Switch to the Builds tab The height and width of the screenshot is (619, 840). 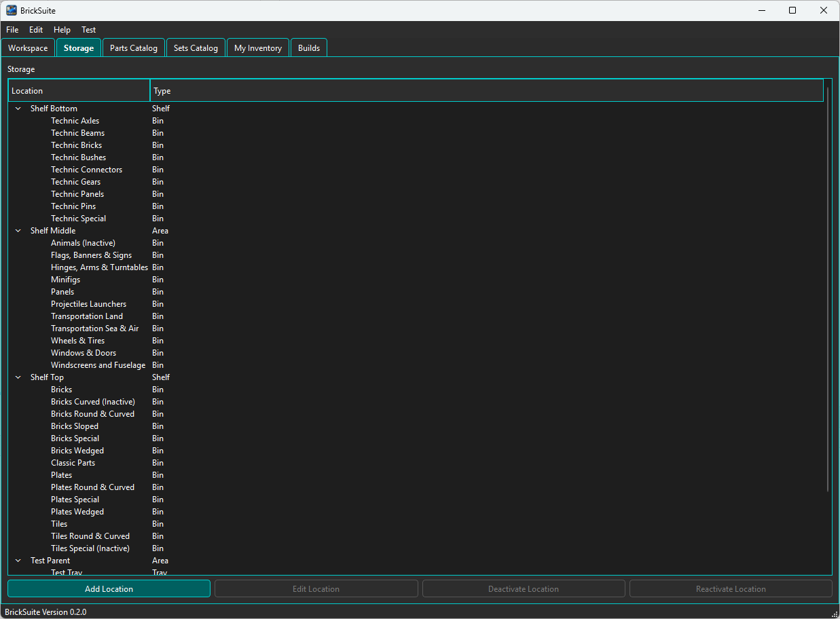tap(309, 48)
